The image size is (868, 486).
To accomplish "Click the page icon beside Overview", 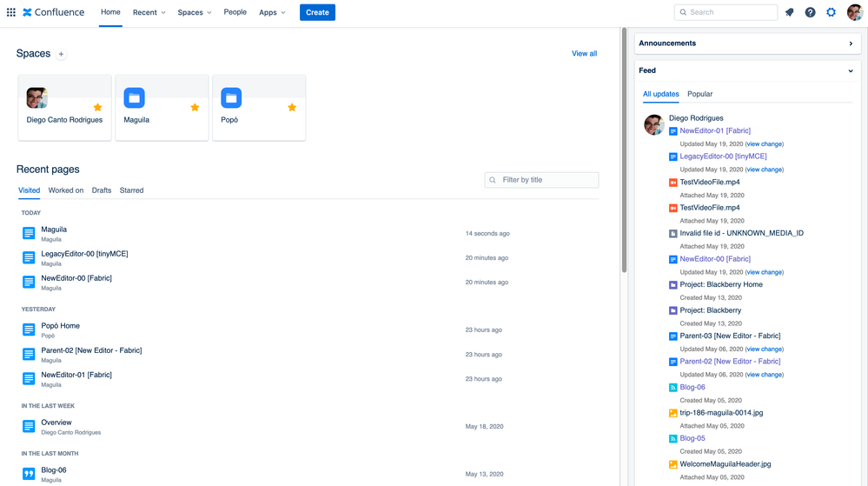I will 29,426.
